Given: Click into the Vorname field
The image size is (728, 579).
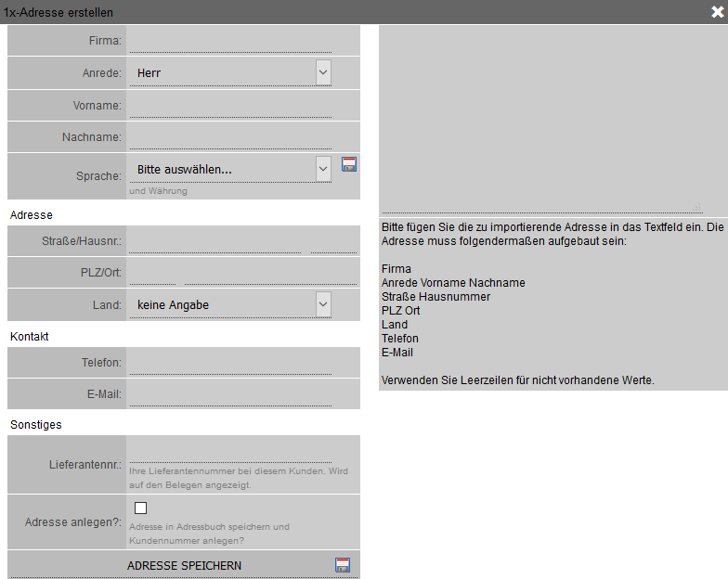Looking at the screenshot, I should tap(230, 106).
